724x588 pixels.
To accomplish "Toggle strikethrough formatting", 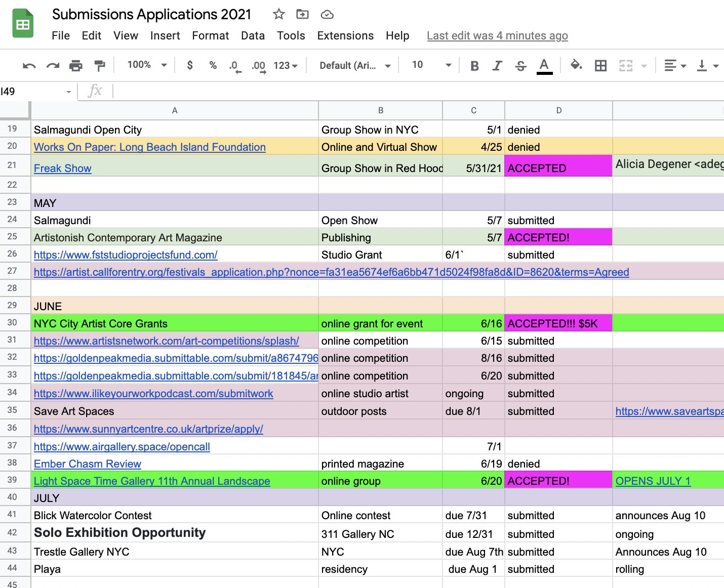I will [520, 65].
